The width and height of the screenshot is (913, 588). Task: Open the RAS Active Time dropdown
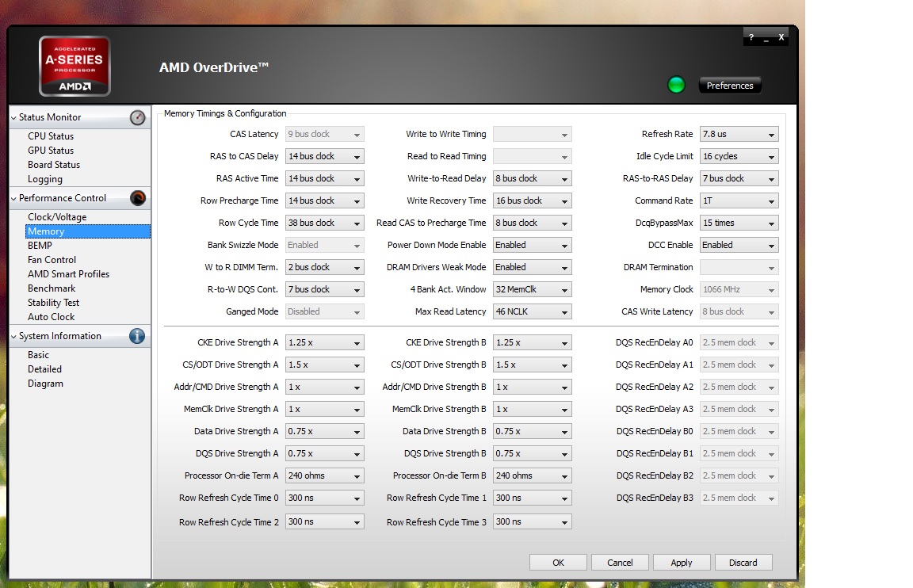[324, 178]
